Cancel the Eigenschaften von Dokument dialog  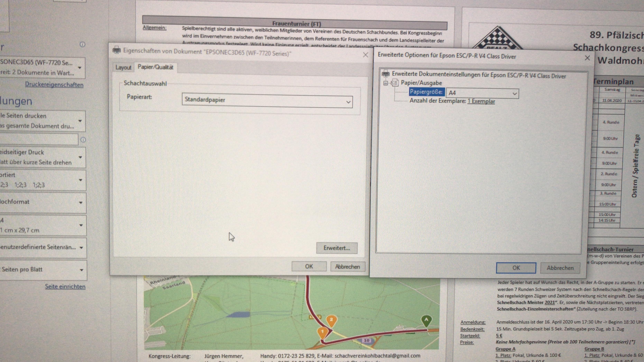[x=347, y=266]
